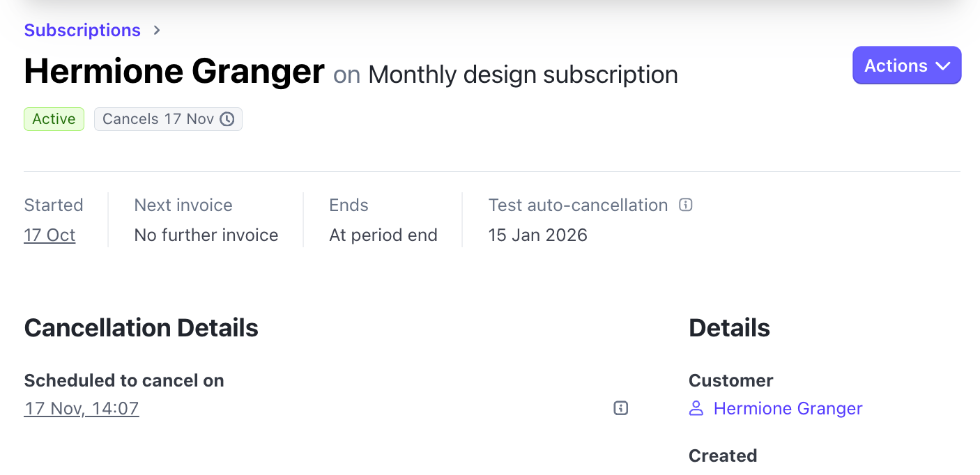Click the Cancellation Details heading
Viewport: 980px width, 475px height.
[x=141, y=328]
